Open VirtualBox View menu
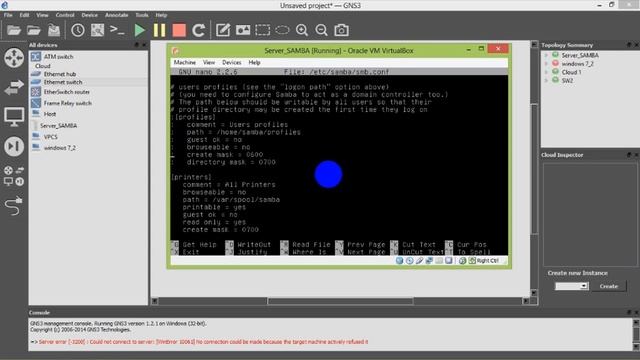640x360 pixels. [209, 62]
